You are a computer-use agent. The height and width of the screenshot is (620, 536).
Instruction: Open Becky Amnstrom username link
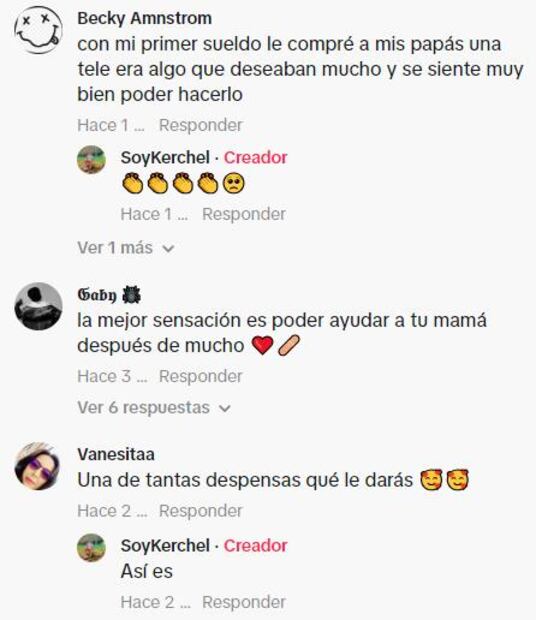point(145,18)
